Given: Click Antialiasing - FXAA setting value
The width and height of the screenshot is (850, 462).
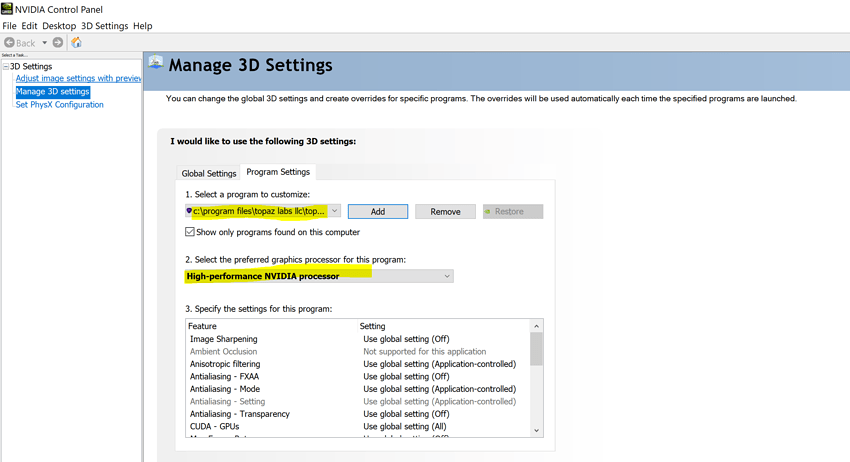Looking at the screenshot, I should (x=407, y=376).
